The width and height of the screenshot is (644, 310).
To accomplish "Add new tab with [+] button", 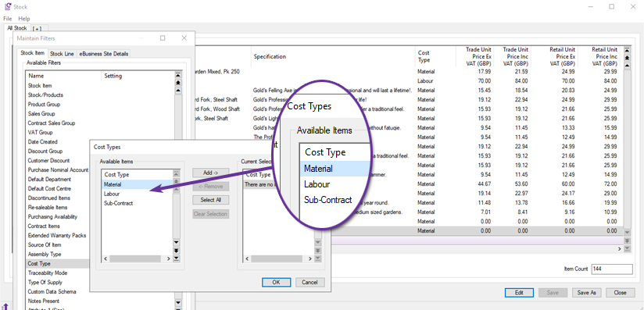I will 38,28.
